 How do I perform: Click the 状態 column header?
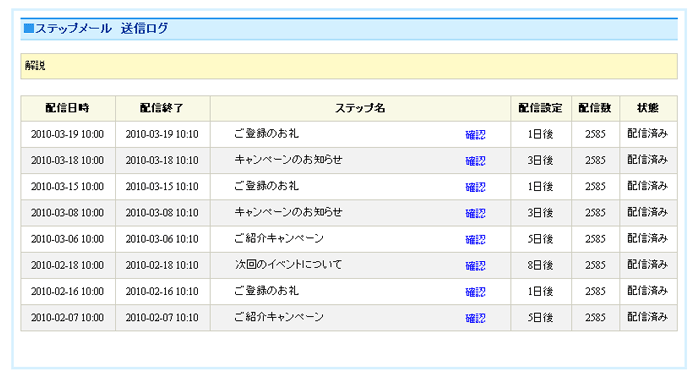[x=648, y=108]
